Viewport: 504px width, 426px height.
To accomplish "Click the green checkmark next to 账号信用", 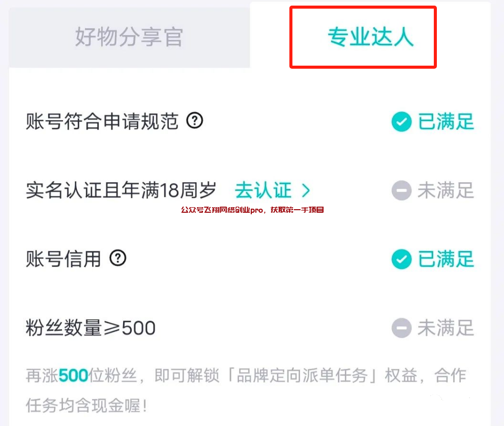I will click(x=401, y=259).
